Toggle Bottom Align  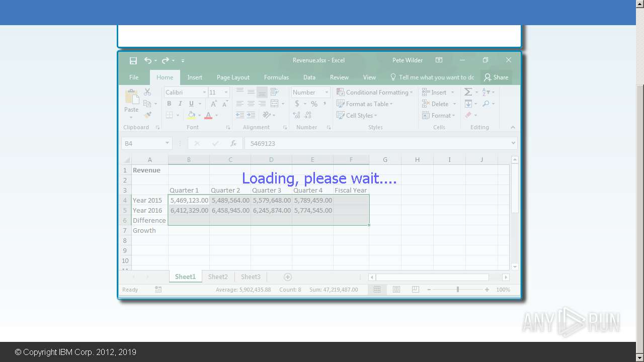click(262, 92)
